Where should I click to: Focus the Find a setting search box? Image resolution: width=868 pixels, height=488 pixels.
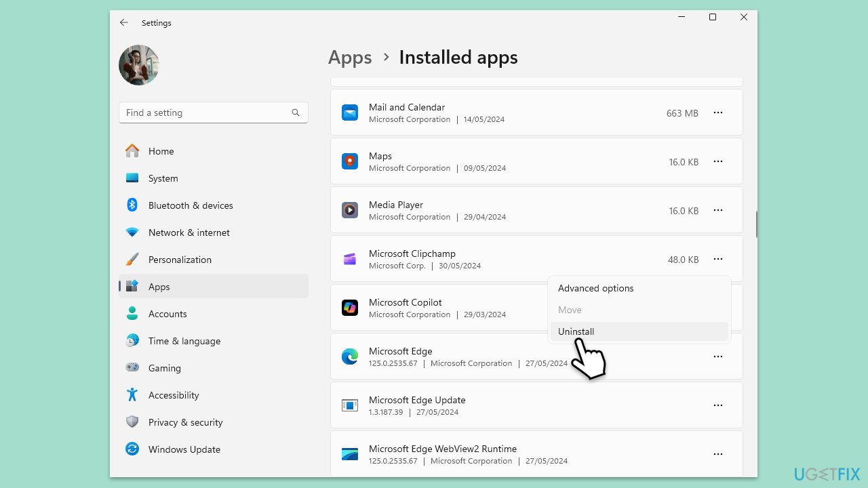coord(214,113)
